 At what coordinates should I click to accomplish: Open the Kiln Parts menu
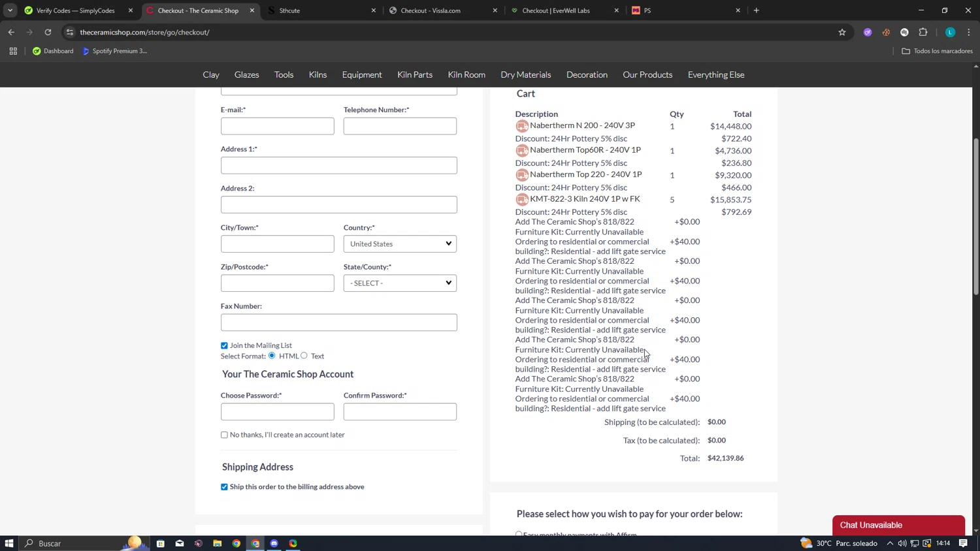(x=415, y=74)
